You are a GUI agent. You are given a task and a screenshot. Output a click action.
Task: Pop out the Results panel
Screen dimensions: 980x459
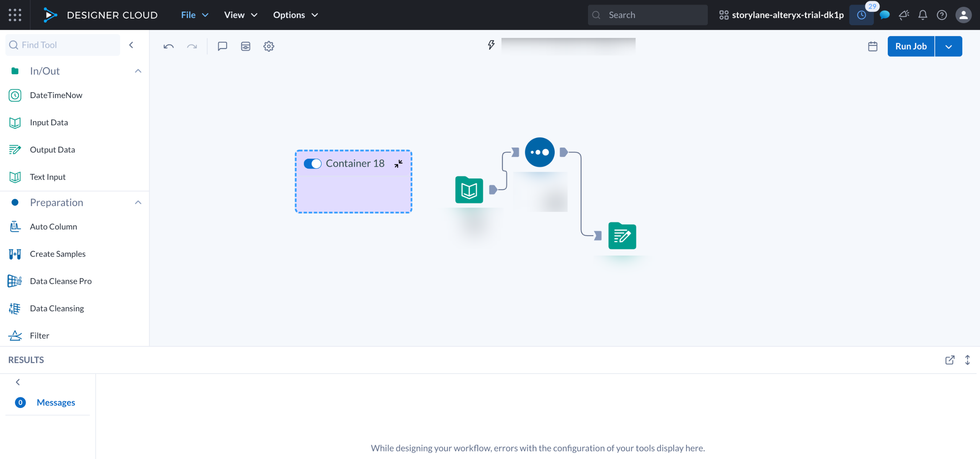coord(949,360)
